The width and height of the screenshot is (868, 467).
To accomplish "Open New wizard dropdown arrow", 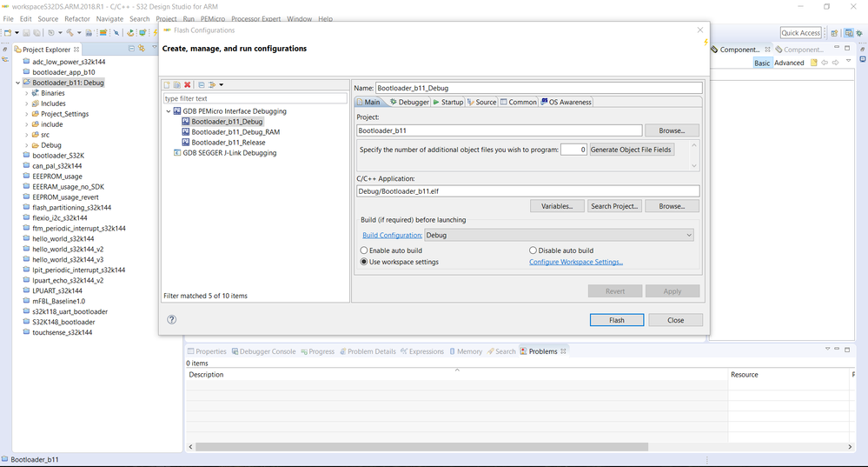I will pos(17,33).
